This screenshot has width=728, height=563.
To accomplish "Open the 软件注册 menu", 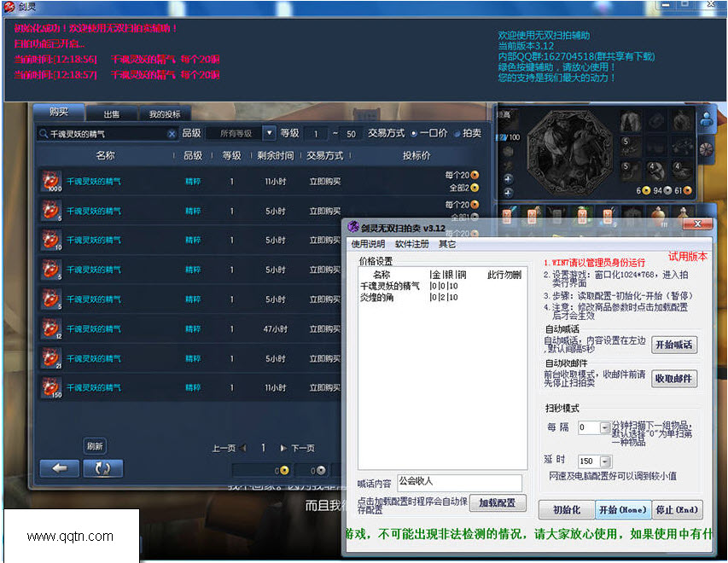I will 412,244.
